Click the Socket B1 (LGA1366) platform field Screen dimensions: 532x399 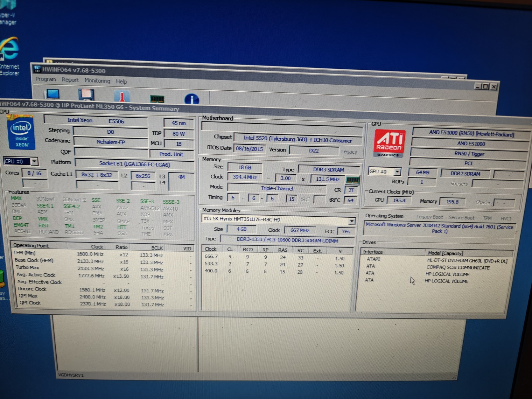(134, 164)
